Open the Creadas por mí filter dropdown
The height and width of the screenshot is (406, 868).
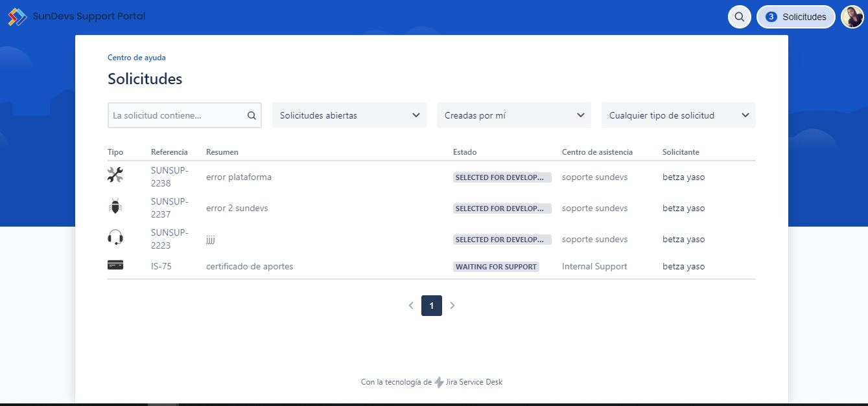tap(514, 115)
